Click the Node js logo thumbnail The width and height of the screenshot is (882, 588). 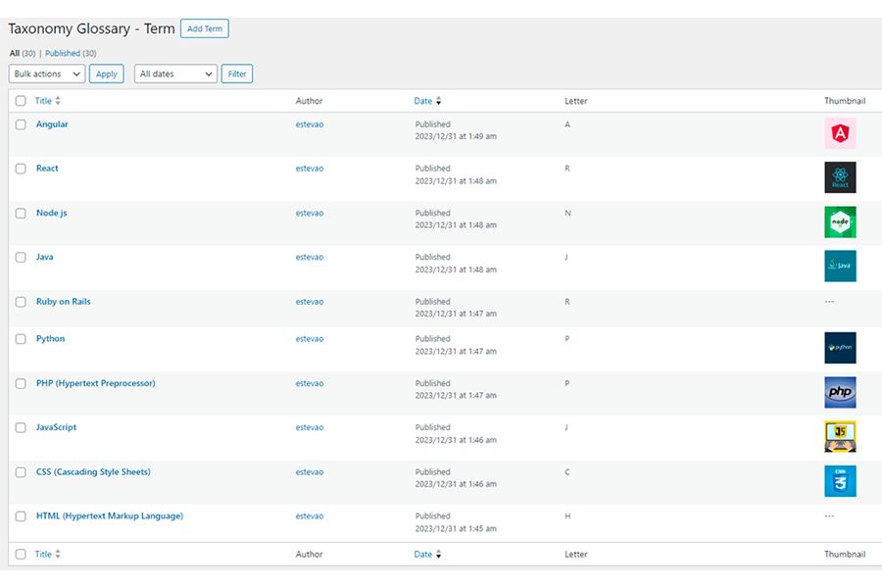click(x=840, y=222)
